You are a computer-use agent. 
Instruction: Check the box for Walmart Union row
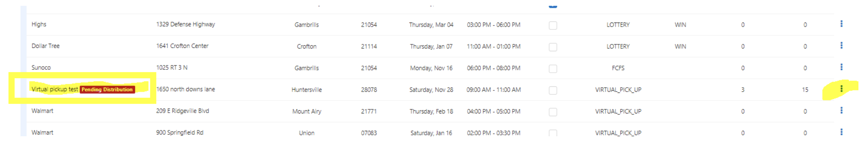(x=553, y=133)
